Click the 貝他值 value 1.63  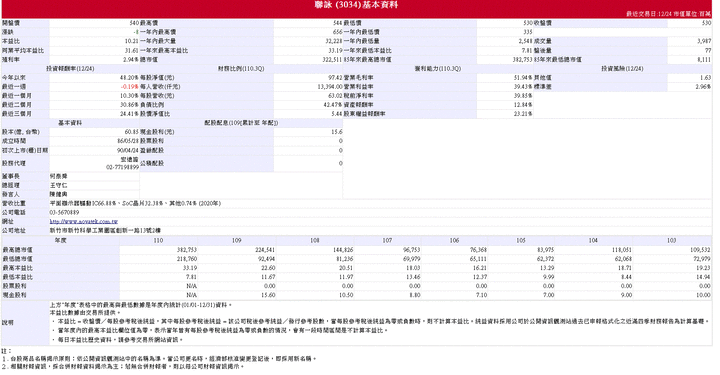(706, 78)
